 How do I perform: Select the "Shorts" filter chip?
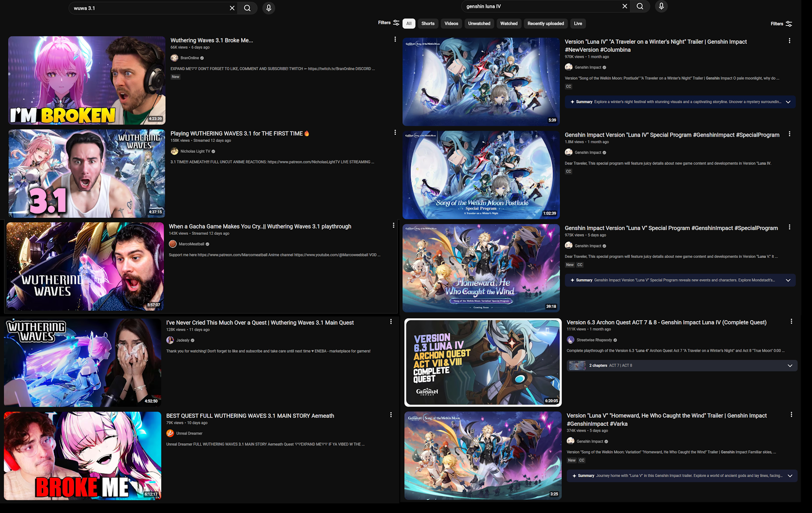(x=428, y=24)
